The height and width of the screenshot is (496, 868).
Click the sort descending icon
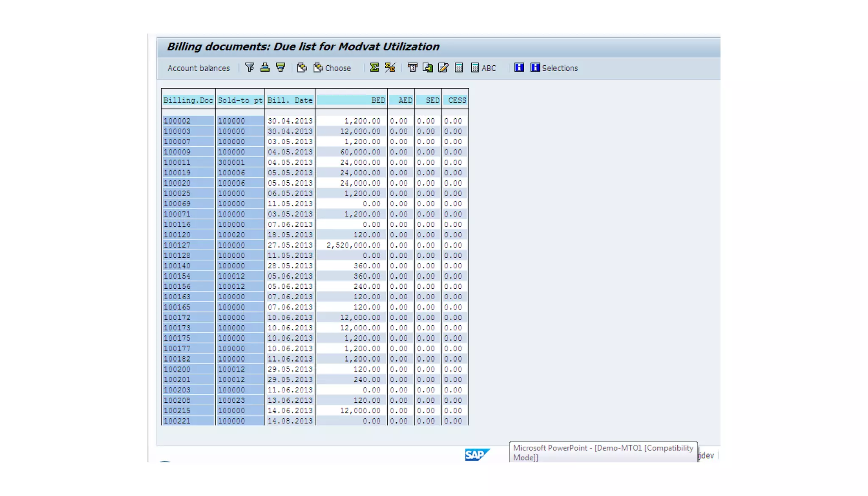[281, 67]
